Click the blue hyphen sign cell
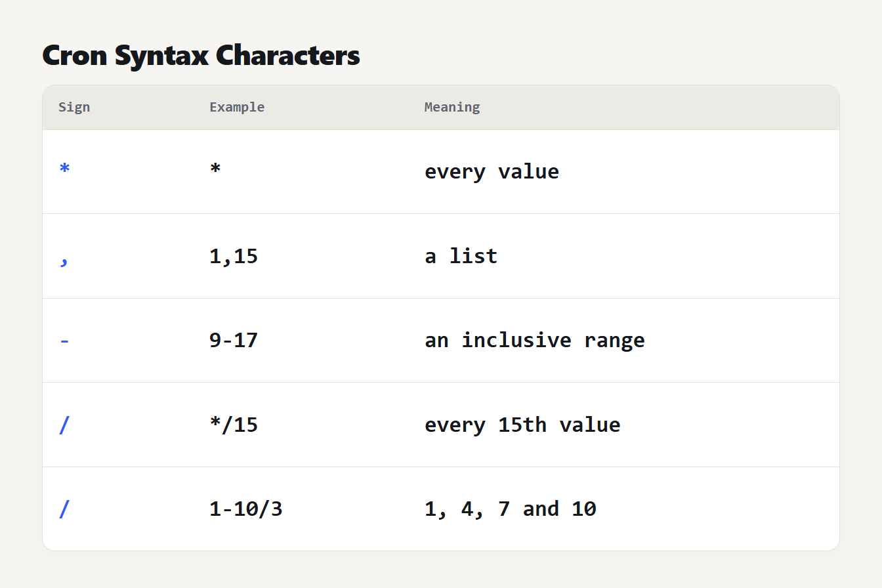Screen dimensions: 882x588 (64, 341)
